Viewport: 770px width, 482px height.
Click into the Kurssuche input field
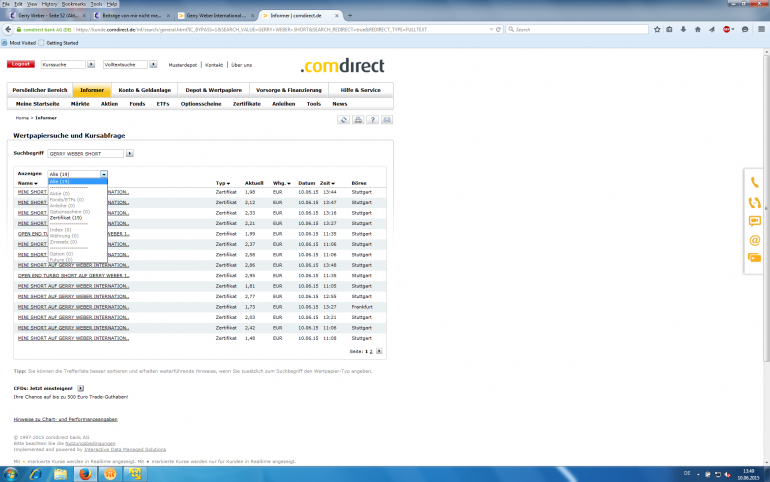pos(63,64)
